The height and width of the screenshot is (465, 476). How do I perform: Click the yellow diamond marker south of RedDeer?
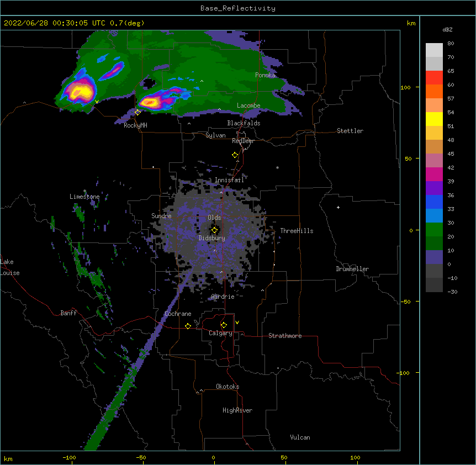pyautogui.click(x=235, y=155)
